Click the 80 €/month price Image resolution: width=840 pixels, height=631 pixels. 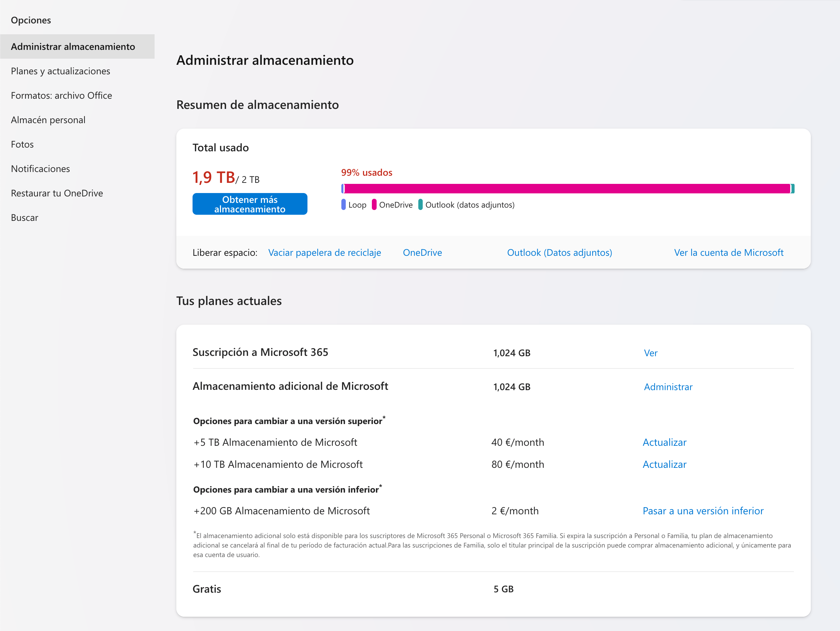coord(518,464)
